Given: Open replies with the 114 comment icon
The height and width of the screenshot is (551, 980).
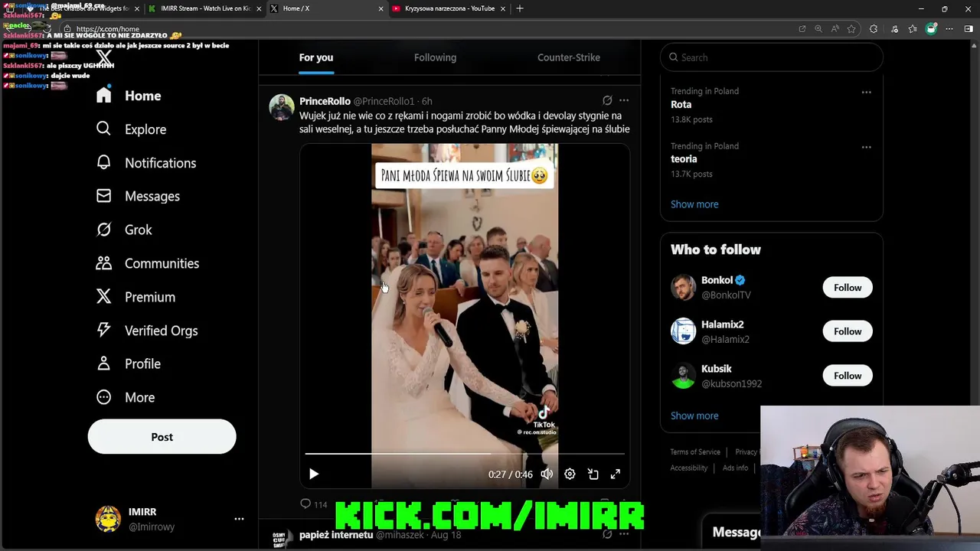Looking at the screenshot, I should 313,504.
